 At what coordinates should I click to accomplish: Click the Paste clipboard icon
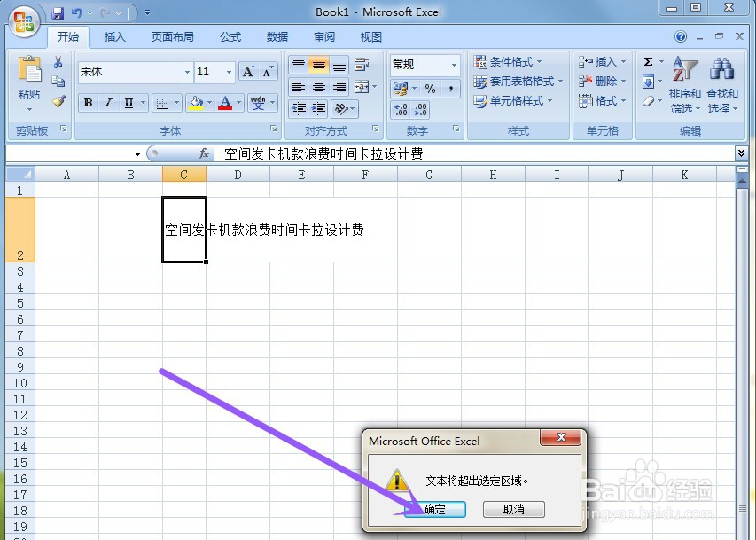pyautogui.click(x=29, y=69)
